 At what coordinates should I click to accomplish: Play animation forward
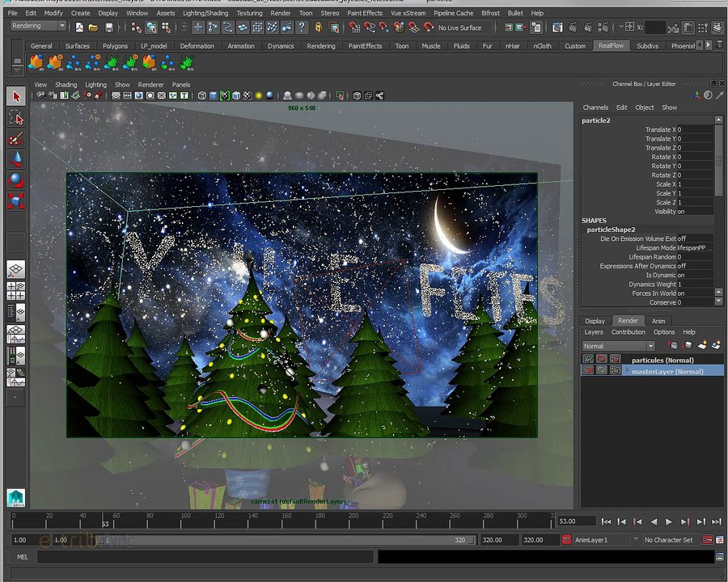tap(669, 521)
